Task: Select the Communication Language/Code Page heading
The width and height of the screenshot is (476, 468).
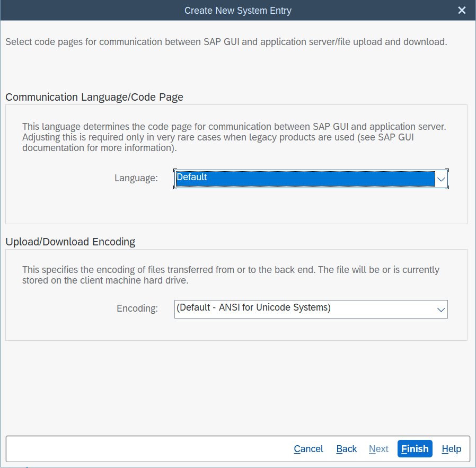Action: coord(94,97)
